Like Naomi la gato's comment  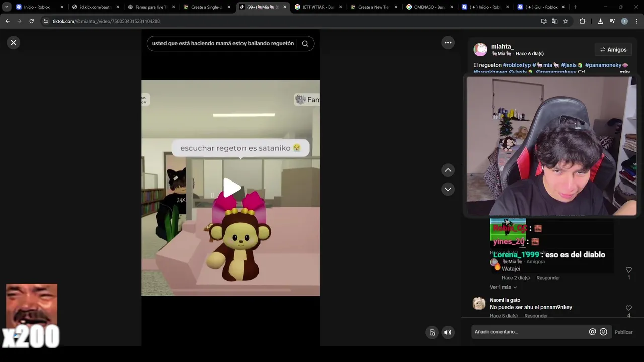(628, 308)
